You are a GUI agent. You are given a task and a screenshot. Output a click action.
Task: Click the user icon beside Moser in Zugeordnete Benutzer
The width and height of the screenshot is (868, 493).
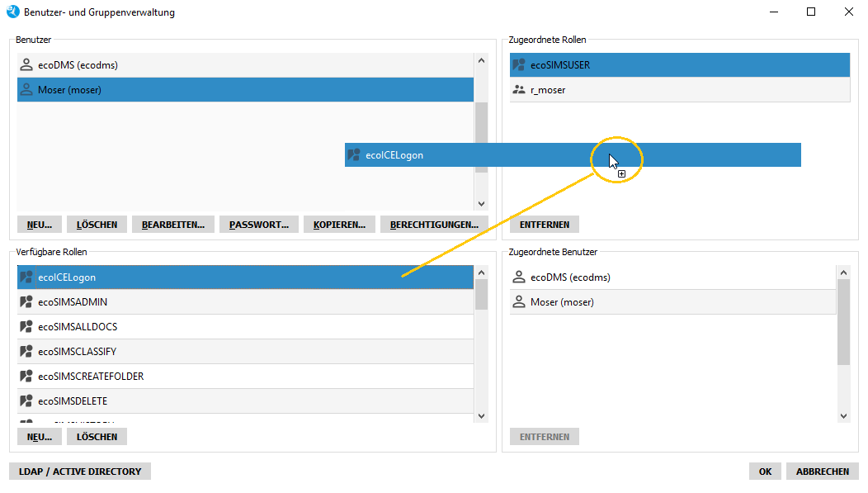point(519,302)
